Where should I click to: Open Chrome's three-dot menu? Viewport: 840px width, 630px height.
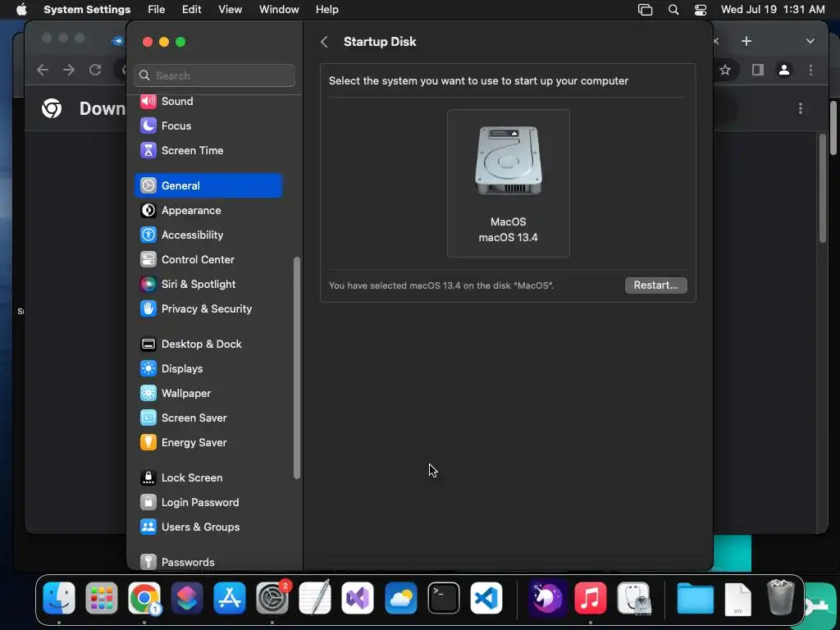[810, 70]
